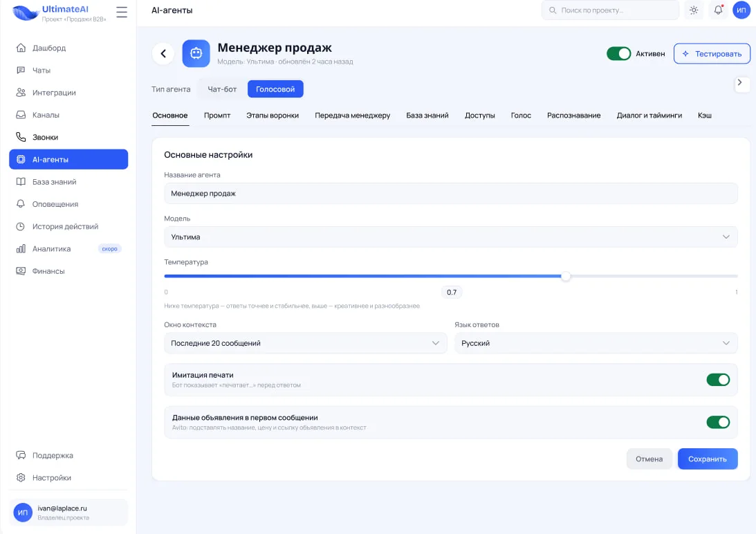Go back using the left arrow button
This screenshot has width=756, height=534.
coord(163,53)
